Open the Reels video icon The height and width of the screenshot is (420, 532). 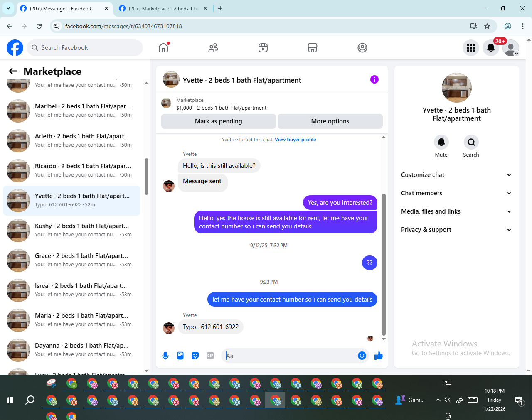263,48
